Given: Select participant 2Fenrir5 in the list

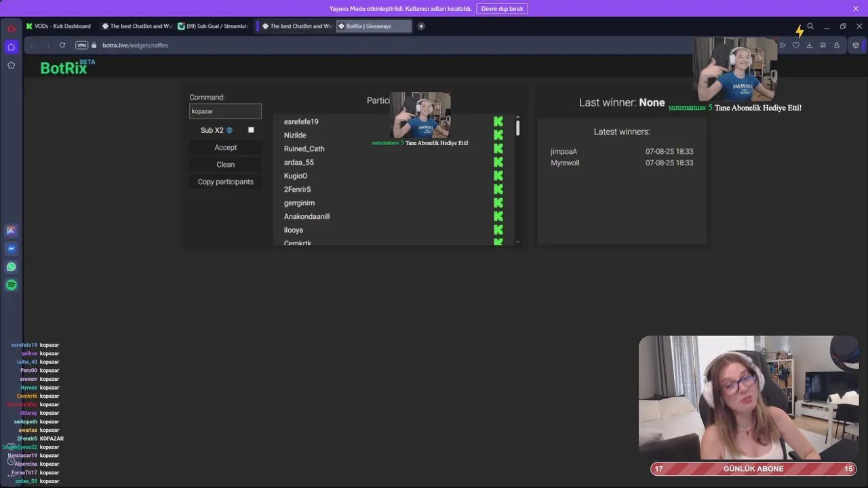Looking at the screenshot, I should 297,190.
